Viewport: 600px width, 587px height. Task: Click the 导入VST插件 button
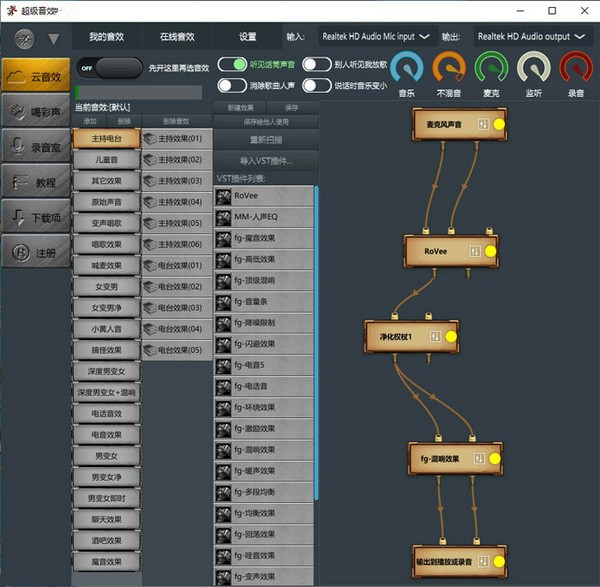(266, 160)
